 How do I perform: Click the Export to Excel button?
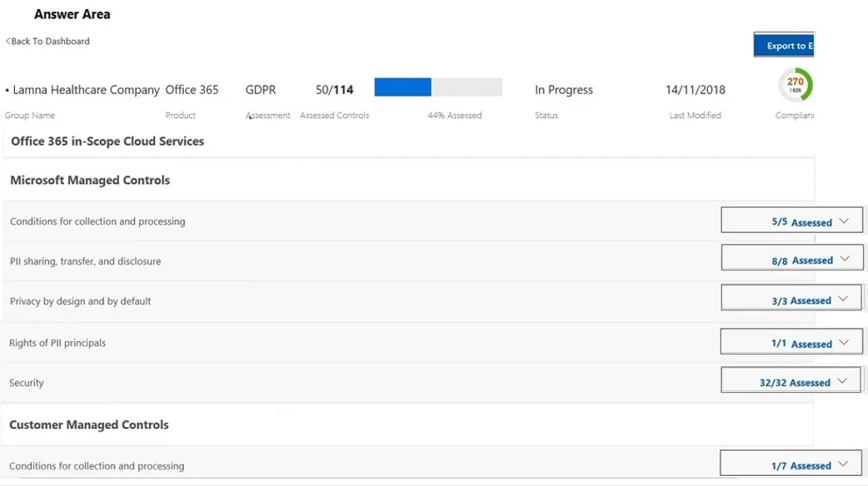click(784, 45)
